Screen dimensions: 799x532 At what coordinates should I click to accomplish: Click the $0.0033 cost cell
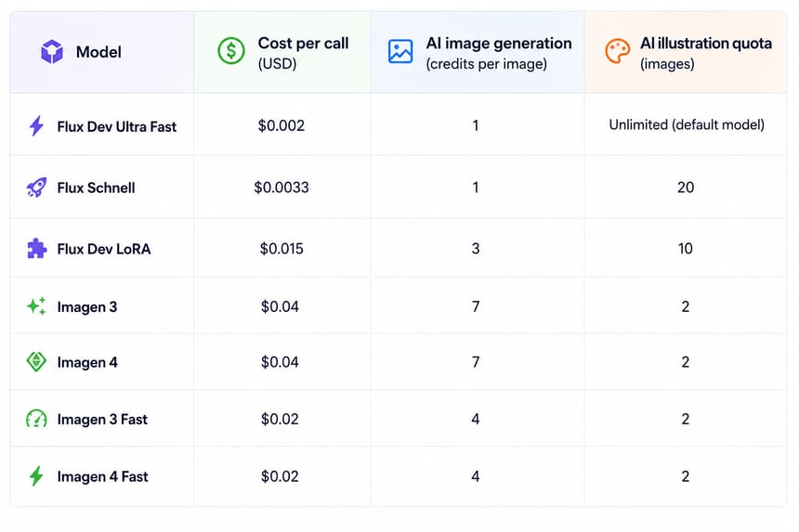click(282, 188)
